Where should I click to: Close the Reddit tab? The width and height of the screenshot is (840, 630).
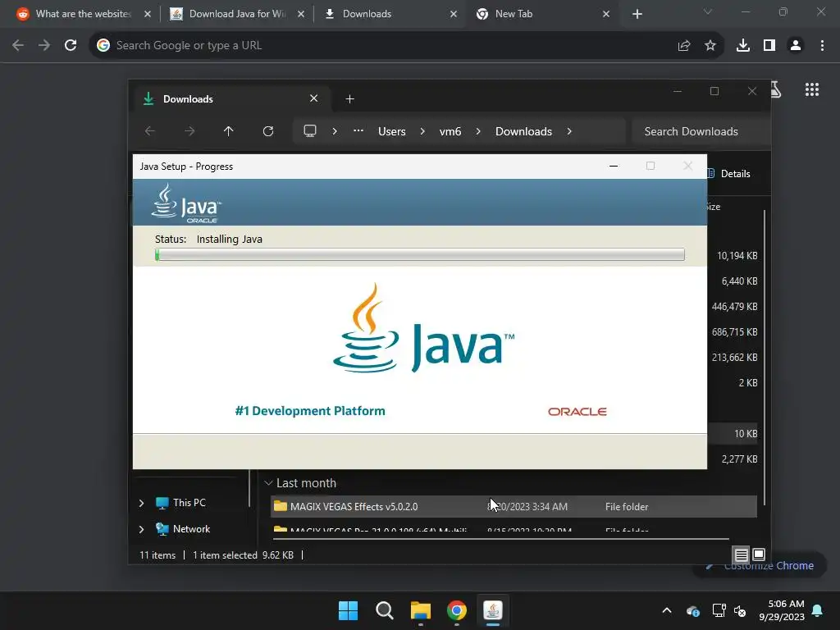click(148, 14)
